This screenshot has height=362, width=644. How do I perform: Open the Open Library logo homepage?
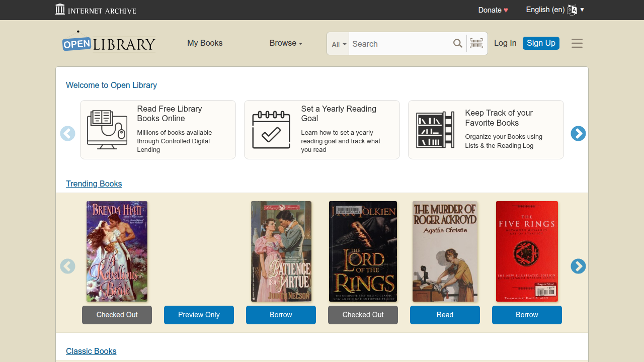[x=109, y=42]
